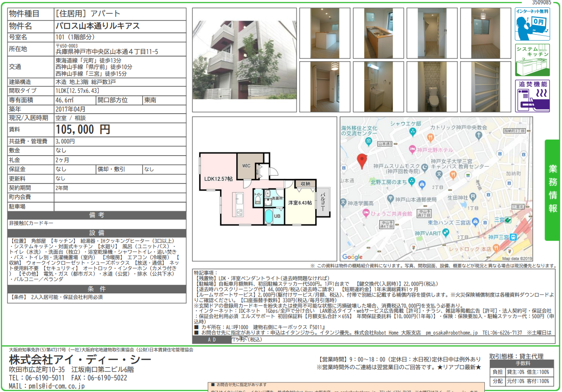Open the white counter living room photo

click(x=324, y=32)
